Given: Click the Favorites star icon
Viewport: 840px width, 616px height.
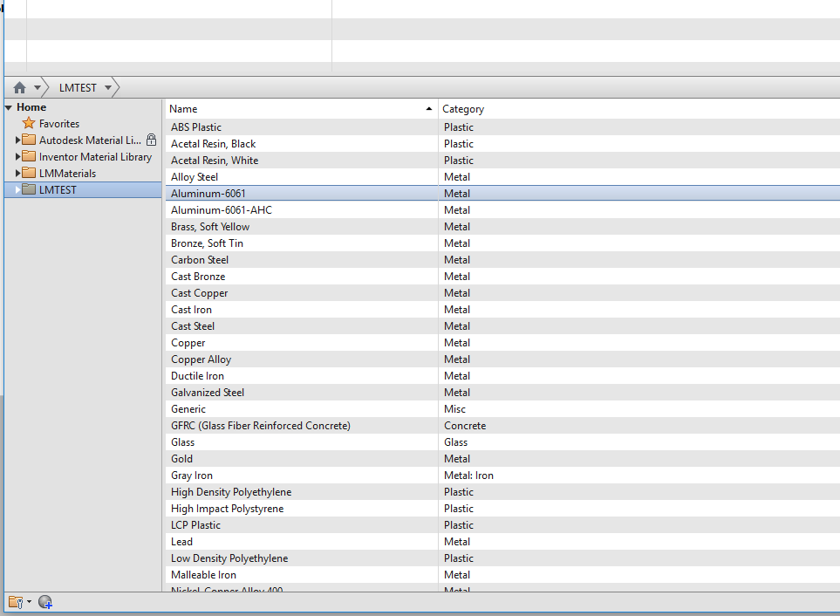Looking at the screenshot, I should point(29,123).
